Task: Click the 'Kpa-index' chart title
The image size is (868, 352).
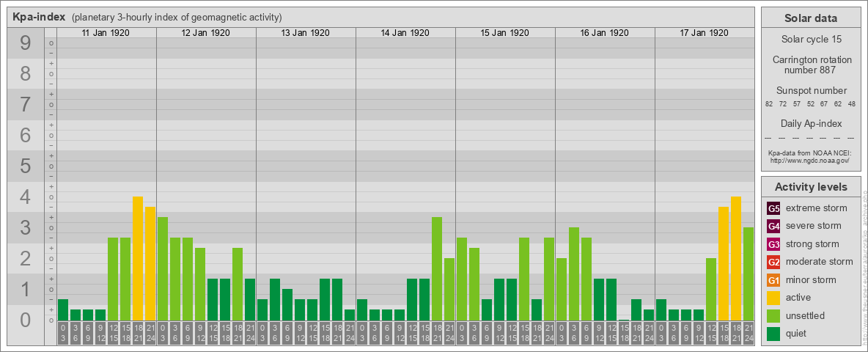Action: (40, 17)
